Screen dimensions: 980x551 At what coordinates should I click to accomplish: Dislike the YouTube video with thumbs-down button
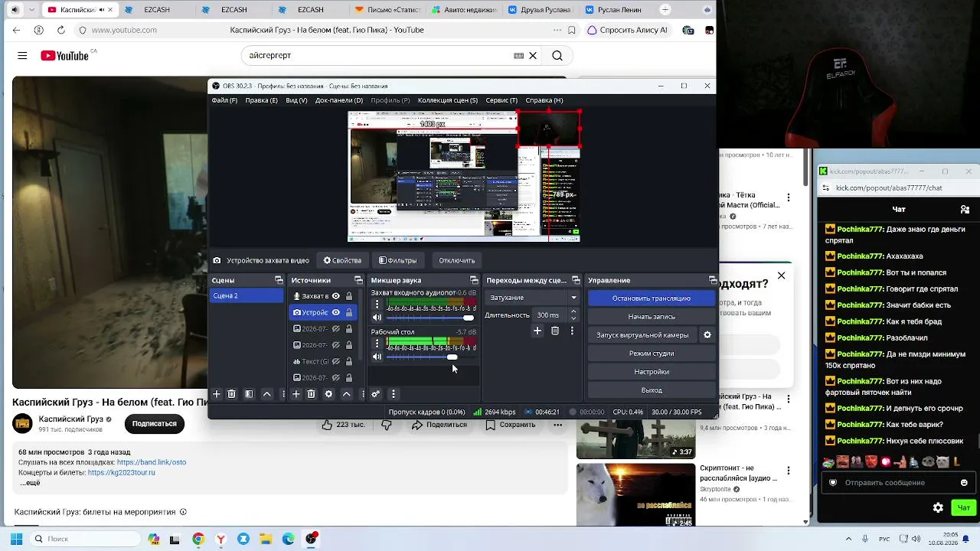(x=387, y=425)
